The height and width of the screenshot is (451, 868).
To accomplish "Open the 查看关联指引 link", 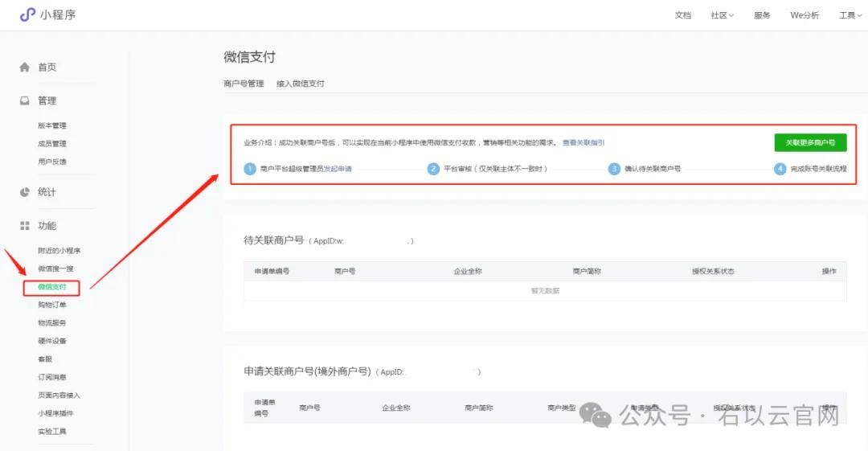I will [583, 142].
